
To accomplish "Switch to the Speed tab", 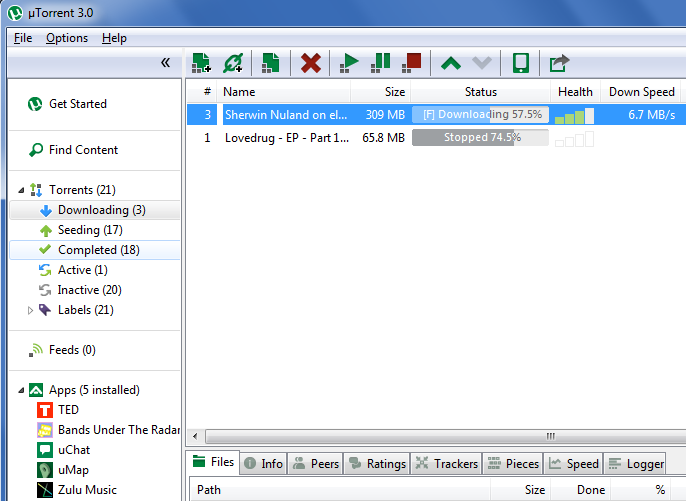I will pos(574,463).
